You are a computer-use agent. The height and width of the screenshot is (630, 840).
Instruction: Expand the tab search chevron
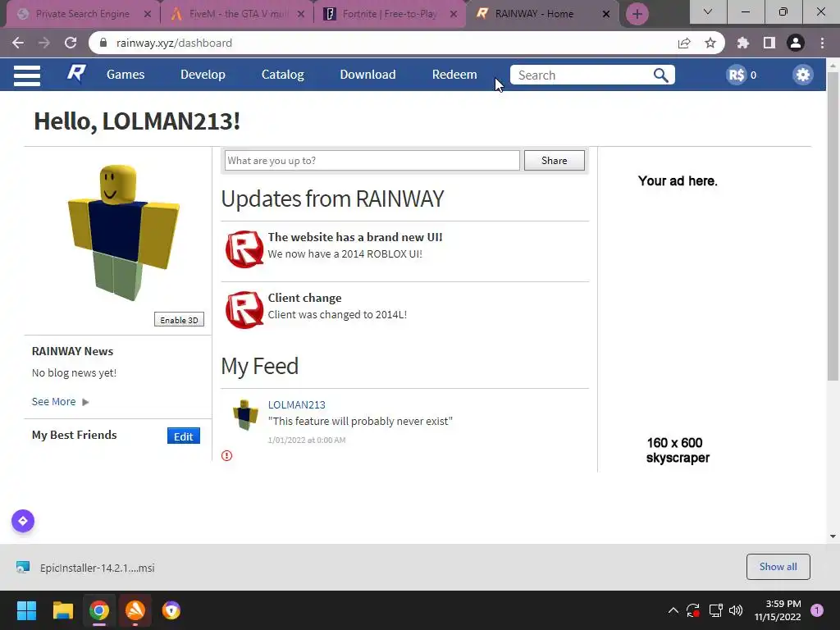click(708, 11)
